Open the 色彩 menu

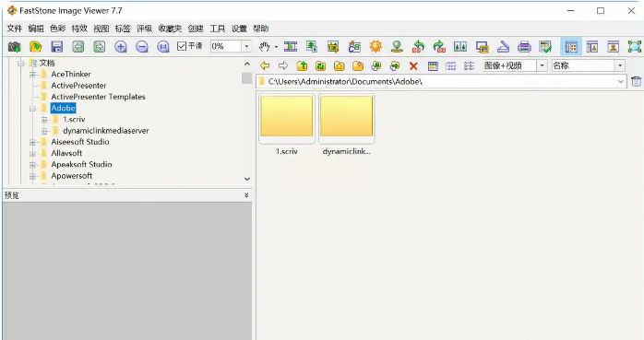(x=57, y=29)
